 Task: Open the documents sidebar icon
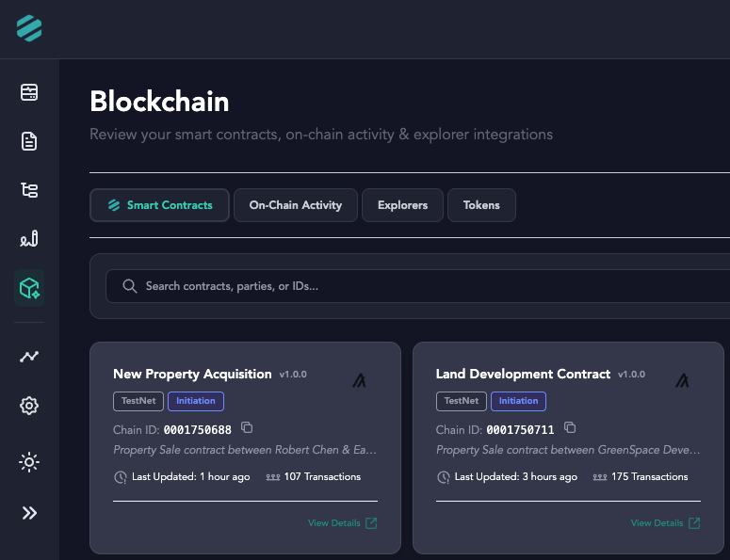(x=29, y=141)
